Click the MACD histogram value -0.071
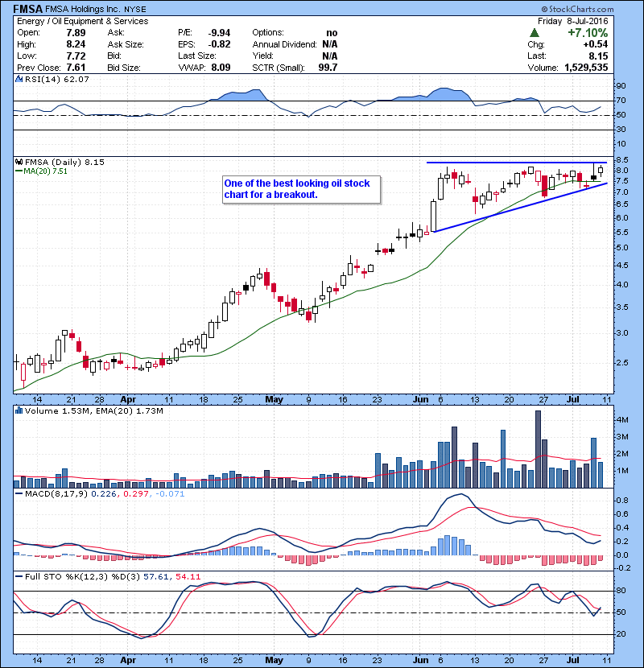Screen dimensions: 644x668 click(170, 494)
